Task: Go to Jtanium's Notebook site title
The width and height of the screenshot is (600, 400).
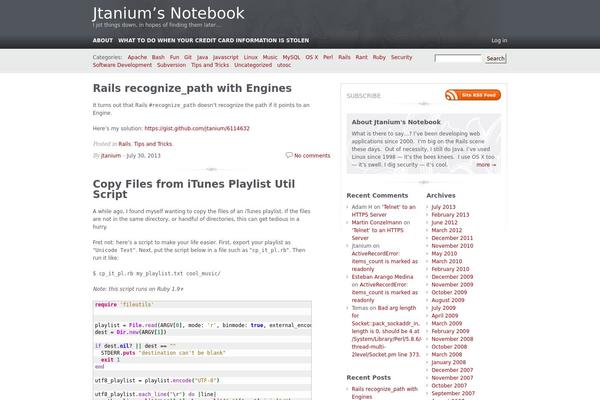Action: tap(168, 13)
